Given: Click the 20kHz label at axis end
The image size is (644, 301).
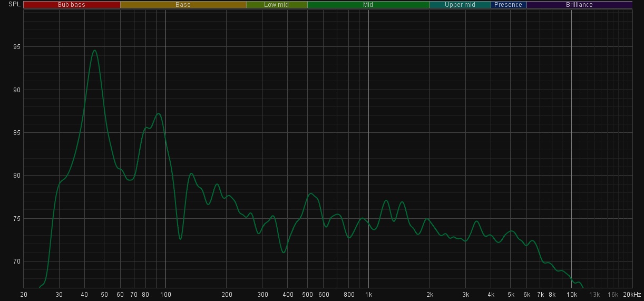Looking at the screenshot, I should 632,295.
